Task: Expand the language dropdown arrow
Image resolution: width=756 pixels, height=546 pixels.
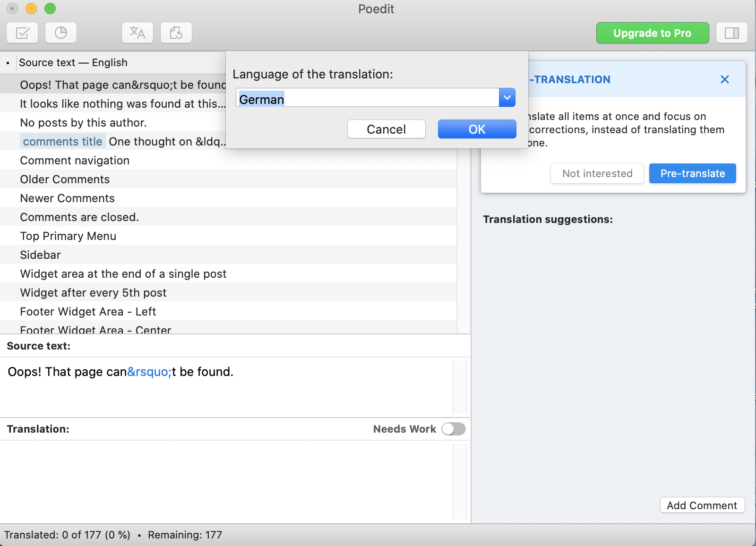Action: pos(507,98)
